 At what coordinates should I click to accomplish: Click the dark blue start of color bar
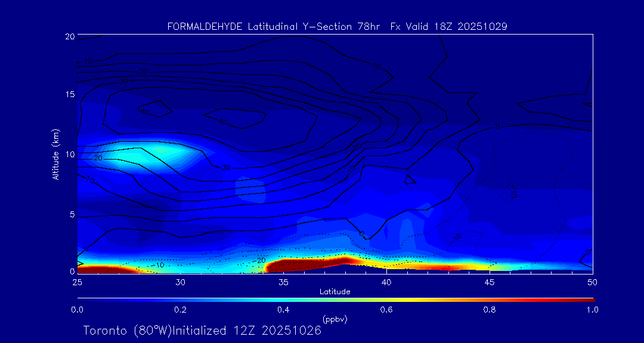pyautogui.click(x=83, y=298)
